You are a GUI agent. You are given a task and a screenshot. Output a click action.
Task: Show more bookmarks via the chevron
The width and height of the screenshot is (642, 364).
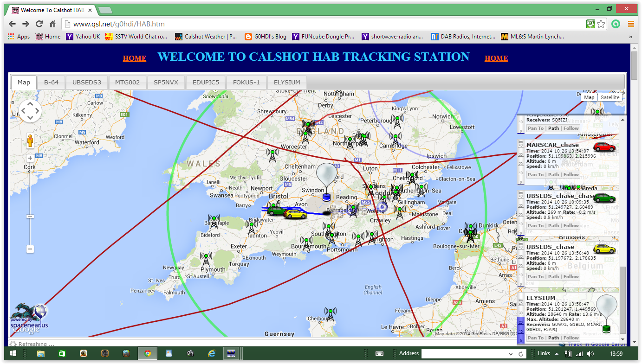pyautogui.click(x=631, y=37)
